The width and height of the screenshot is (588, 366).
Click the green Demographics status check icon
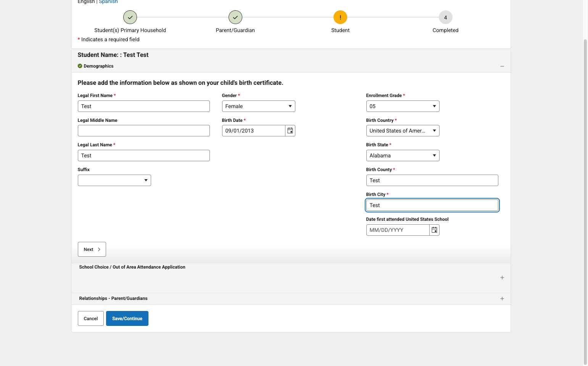tap(80, 66)
